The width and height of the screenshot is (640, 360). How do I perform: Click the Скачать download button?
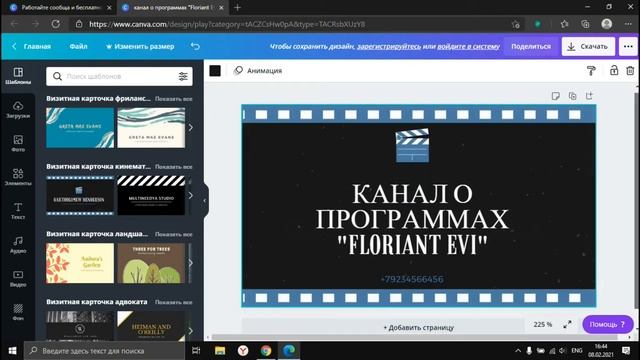point(588,47)
